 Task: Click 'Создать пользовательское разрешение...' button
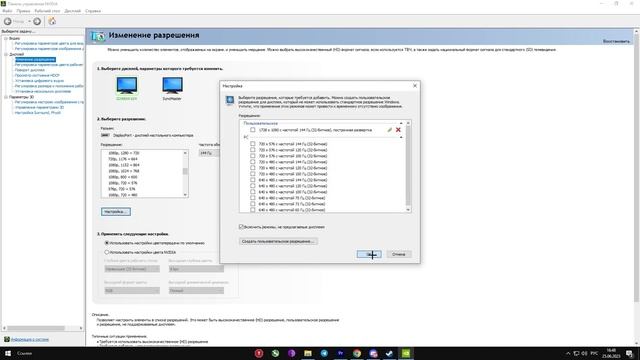[x=278, y=241]
